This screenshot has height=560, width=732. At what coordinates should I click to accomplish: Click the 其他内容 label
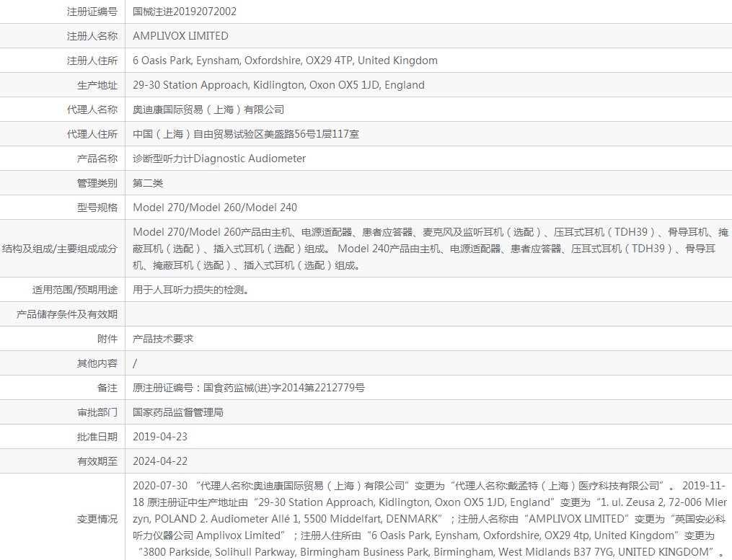point(97,363)
